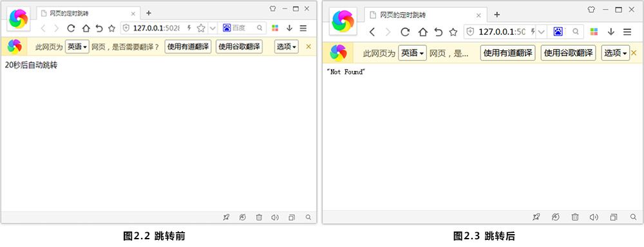Click "Not Found" text in right page
The width and height of the screenshot is (644, 247).
tap(345, 72)
